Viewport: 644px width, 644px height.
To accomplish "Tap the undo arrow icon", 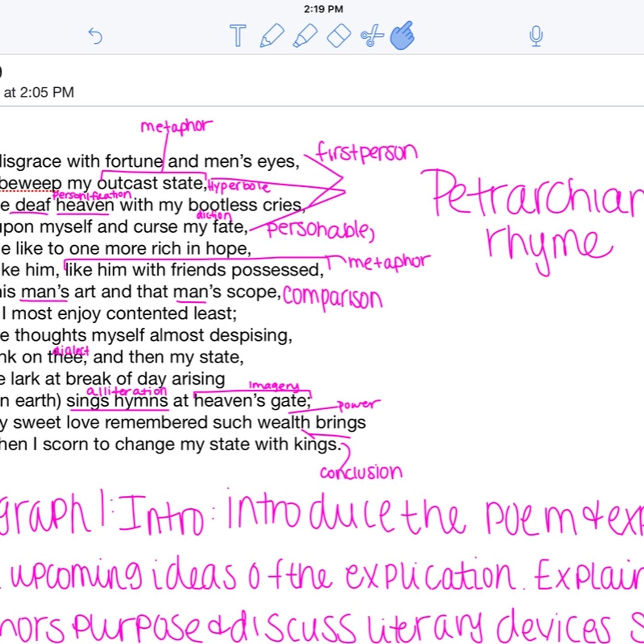I will [95, 35].
